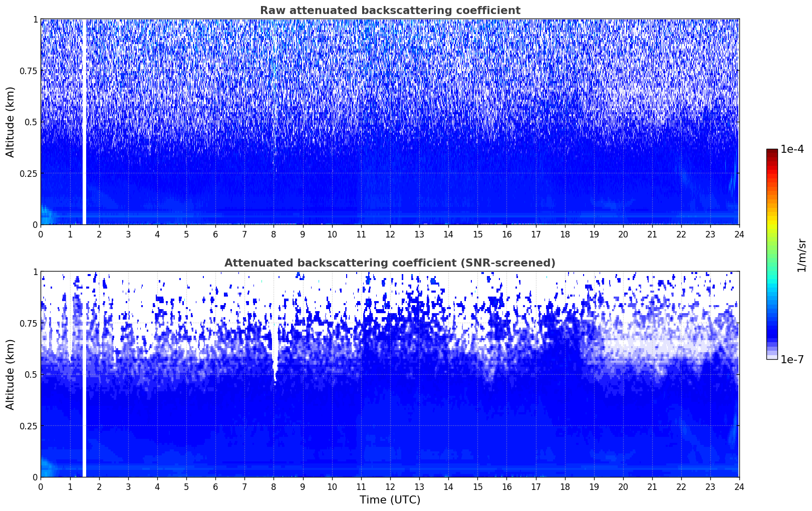Click bottom plot's altitude tick label '1'
The image size is (812, 511).
point(35,272)
